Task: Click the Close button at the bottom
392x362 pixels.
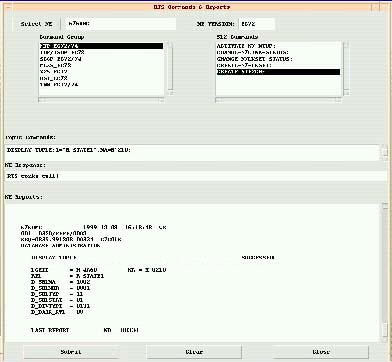Action: coord(321,352)
